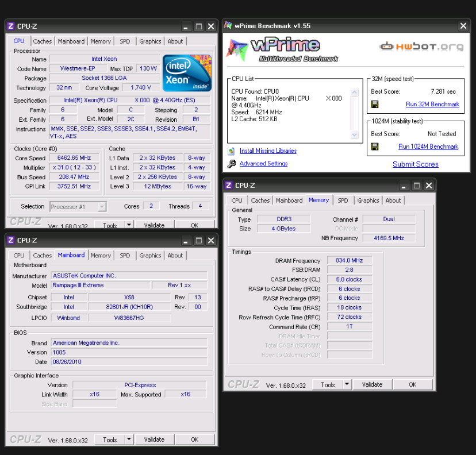
Task: Open SPD tab in Mainboard window
Action: (125, 256)
